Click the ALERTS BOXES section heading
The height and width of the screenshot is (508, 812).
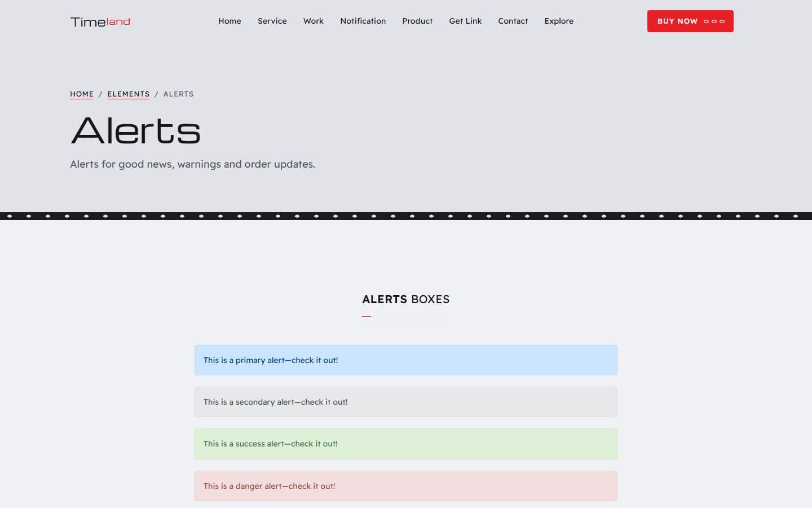pyautogui.click(x=406, y=299)
